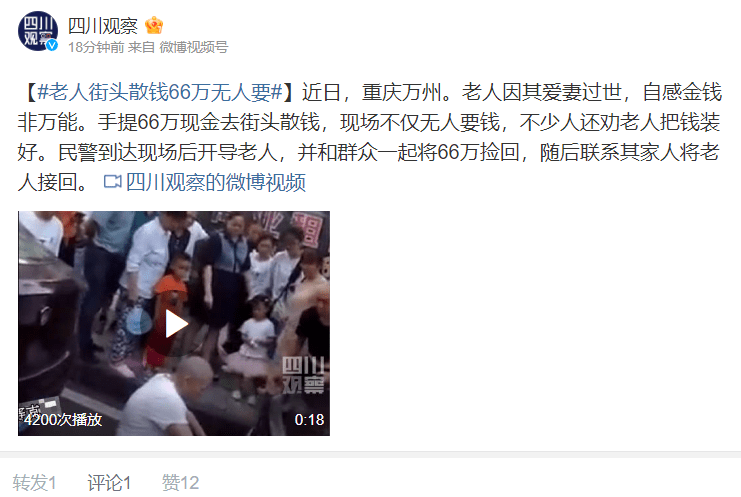The width and height of the screenshot is (741, 497).
Task: Select the 赞12 likes tab
Action: coord(181,482)
